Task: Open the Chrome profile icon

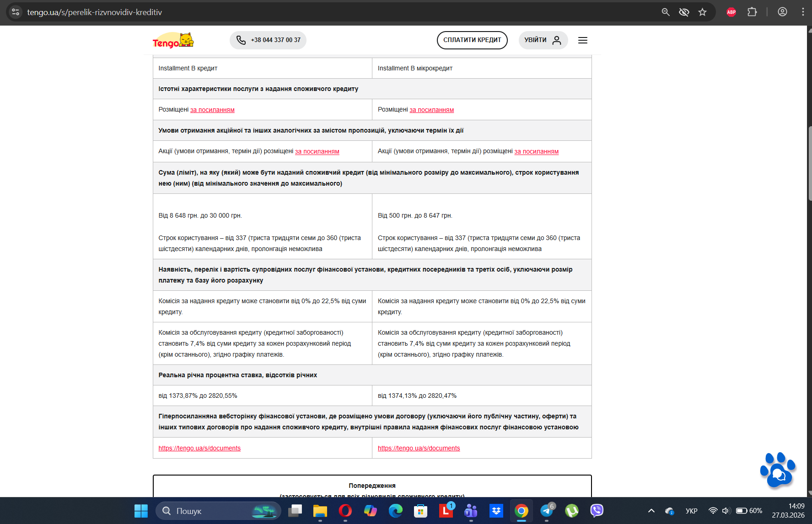Action: tap(782, 12)
